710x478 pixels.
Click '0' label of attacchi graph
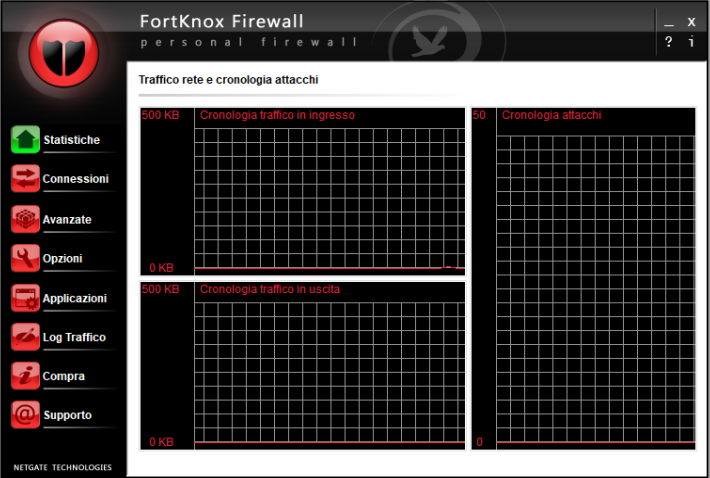pyautogui.click(x=480, y=442)
